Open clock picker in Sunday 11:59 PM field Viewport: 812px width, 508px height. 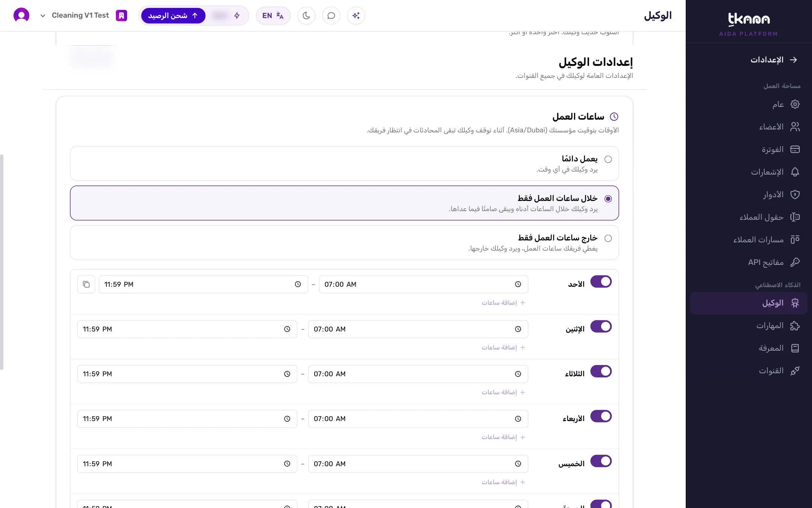[298, 284]
